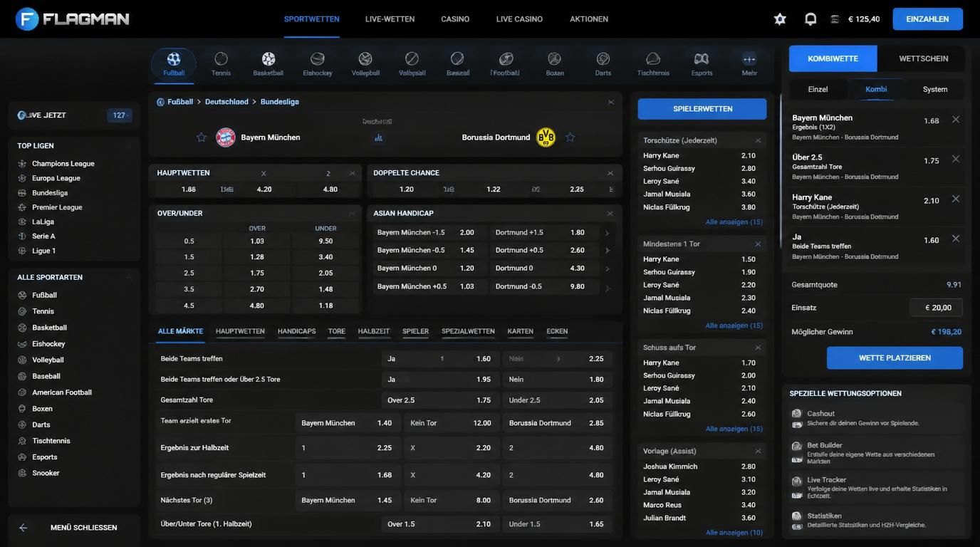Open match statistics chart icon

click(378, 137)
